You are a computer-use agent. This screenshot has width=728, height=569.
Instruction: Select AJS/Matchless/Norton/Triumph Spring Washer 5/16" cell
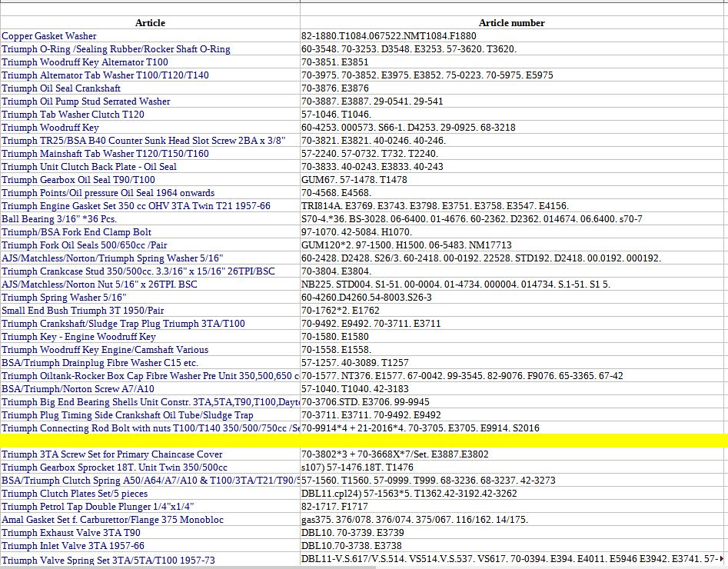click(150, 258)
